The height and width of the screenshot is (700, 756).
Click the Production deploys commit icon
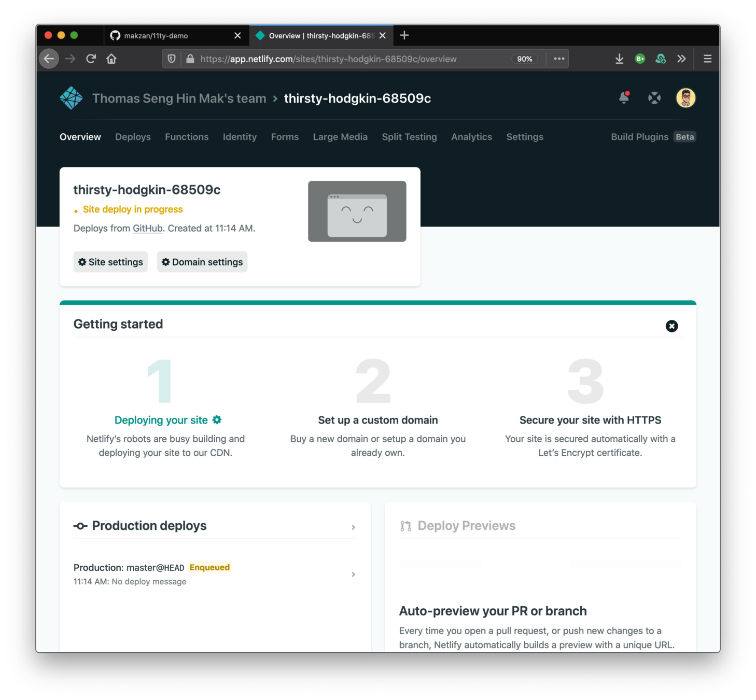(x=80, y=526)
